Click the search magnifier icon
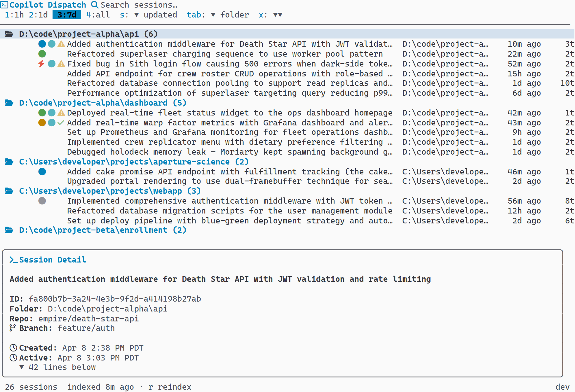Viewport: 575px width, 392px height. (x=95, y=5)
